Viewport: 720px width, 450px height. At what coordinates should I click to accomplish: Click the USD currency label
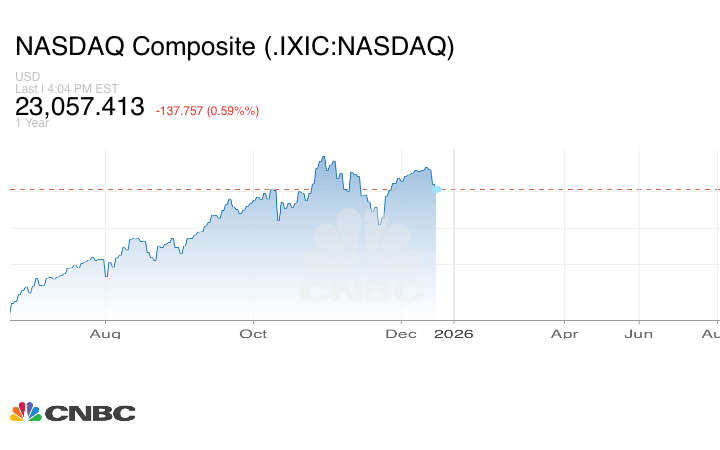(26, 77)
